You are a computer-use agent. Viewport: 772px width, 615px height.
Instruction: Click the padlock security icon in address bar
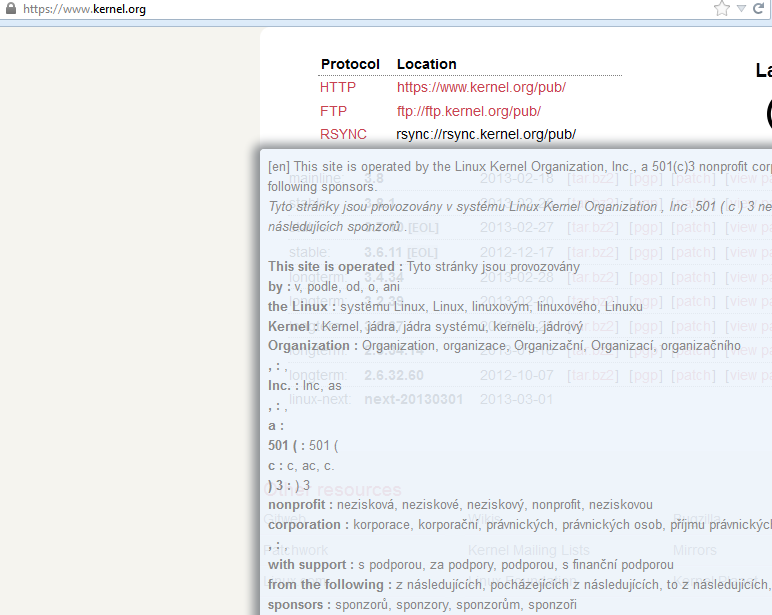point(10,8)
